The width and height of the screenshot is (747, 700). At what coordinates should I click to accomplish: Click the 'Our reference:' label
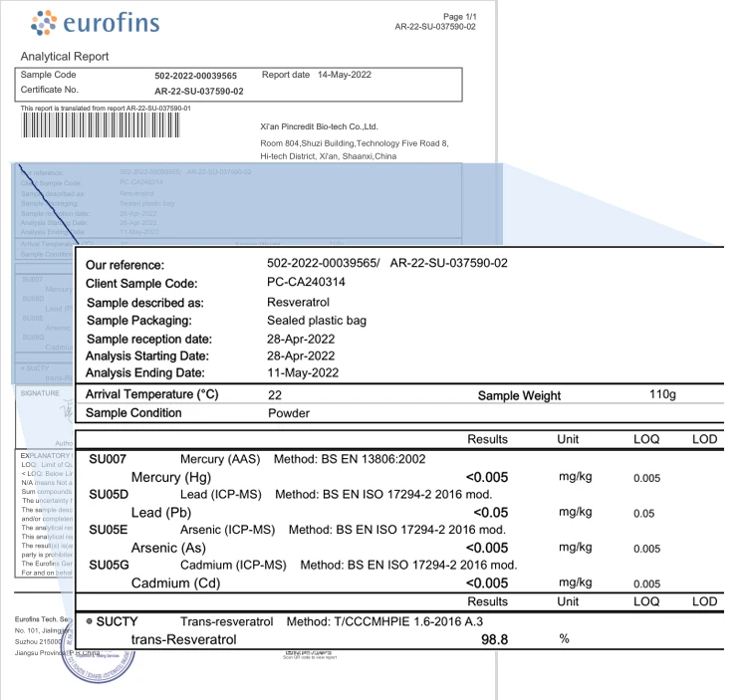(124, 265)
